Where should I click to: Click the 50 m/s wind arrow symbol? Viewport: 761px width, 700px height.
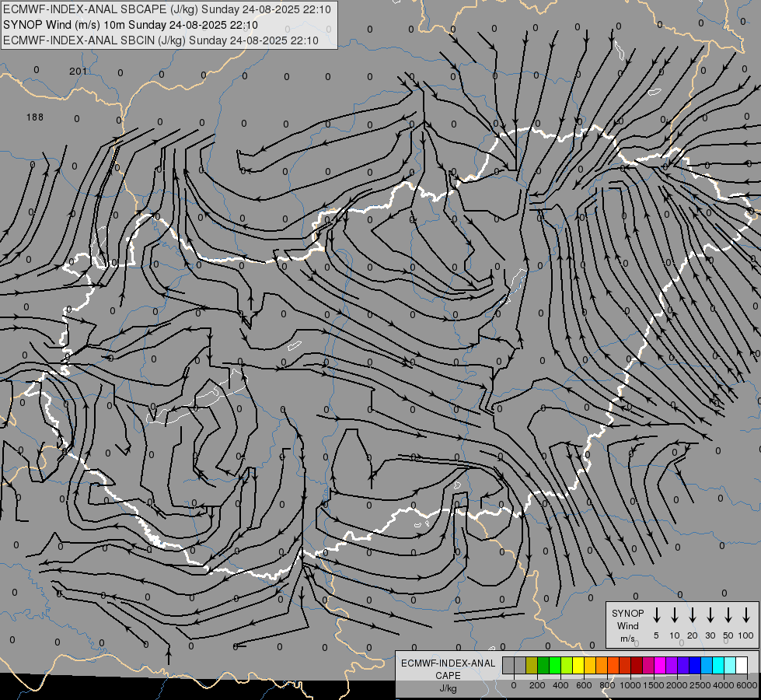728,615
